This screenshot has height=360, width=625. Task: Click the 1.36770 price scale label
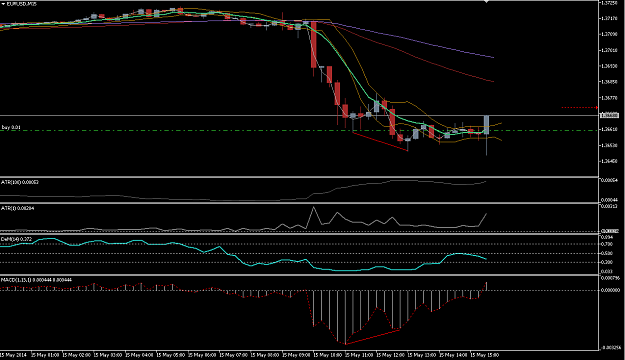click(x=609, y=98)
